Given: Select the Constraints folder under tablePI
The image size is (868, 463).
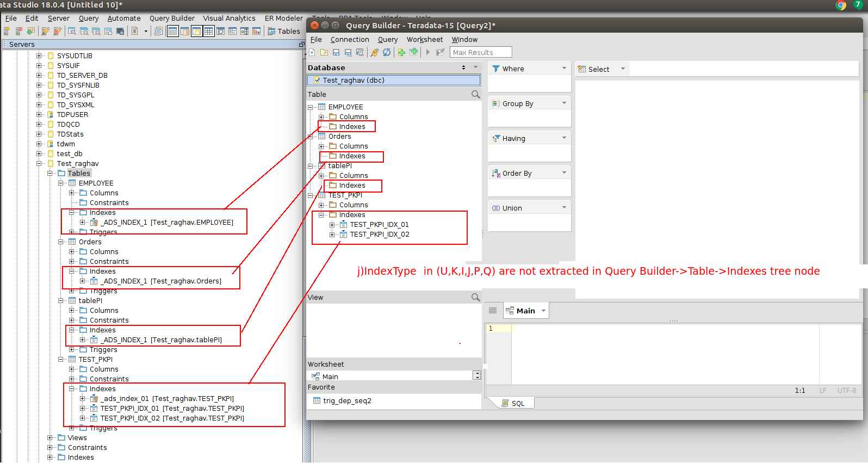Looking at the screenshot, I should 109,320.
